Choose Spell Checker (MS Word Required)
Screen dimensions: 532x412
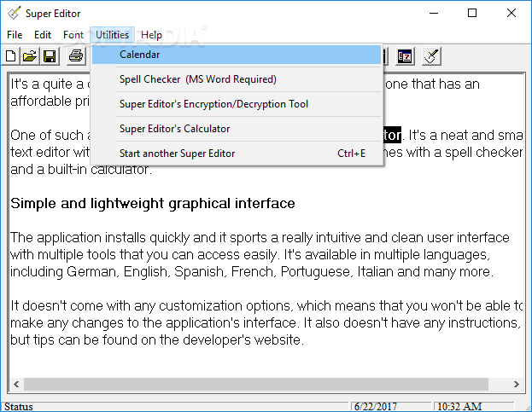(x=237, y=79)
